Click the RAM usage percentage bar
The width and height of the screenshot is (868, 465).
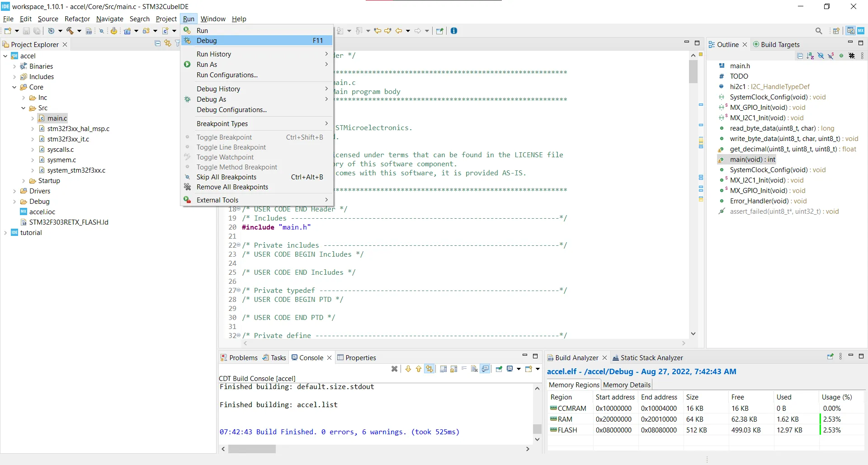click(x=841, y=419)
